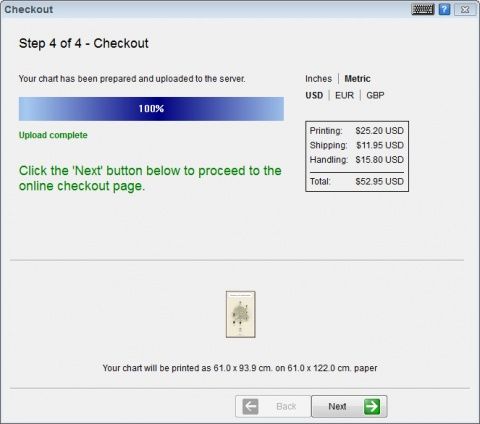The height and width of the screenshot is (424, 480).
Task: Click the Shipping cost line
Action: [x=357, y=145]
